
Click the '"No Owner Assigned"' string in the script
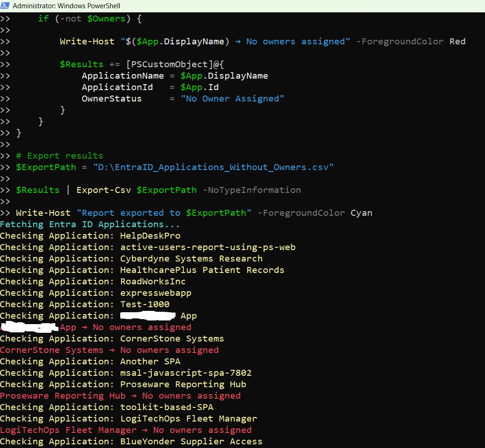232,99
